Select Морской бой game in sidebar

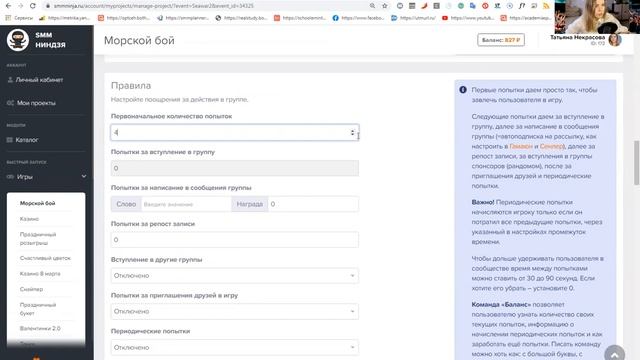(x=38, y=203)
